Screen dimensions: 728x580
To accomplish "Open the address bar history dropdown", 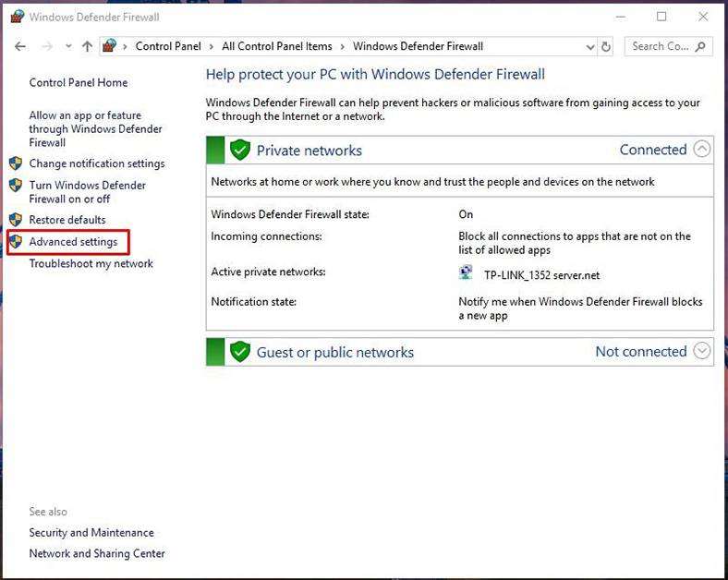I will click(590, 47).
